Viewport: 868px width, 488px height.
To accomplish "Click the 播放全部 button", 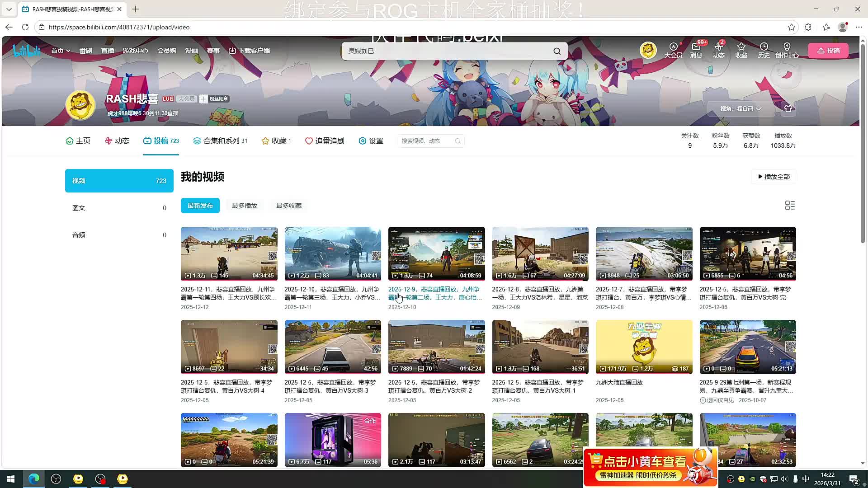I will point(774,177).
